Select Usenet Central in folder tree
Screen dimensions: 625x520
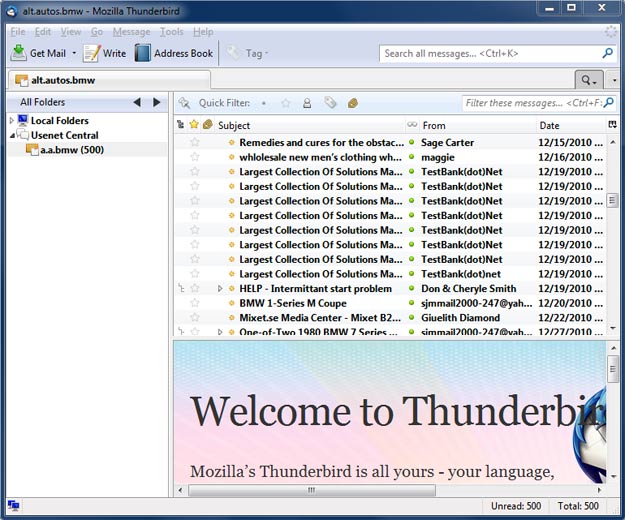click(x=65, y=135)
